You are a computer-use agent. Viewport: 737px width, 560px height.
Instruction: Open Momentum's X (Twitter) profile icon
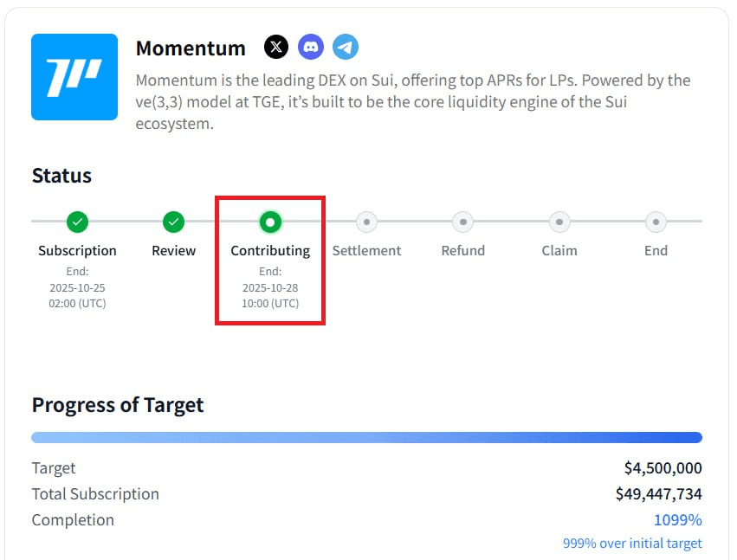click(275, 47)
